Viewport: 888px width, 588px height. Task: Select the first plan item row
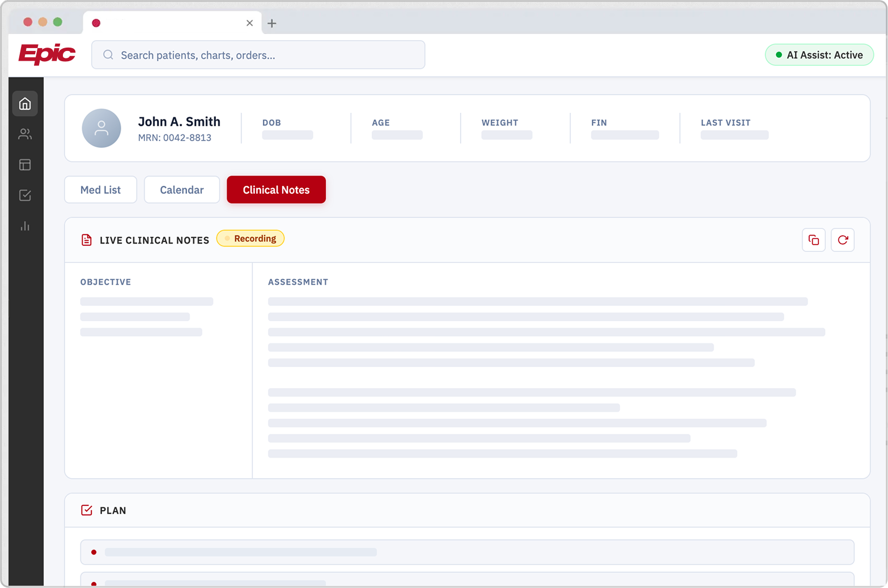[467, 552]
